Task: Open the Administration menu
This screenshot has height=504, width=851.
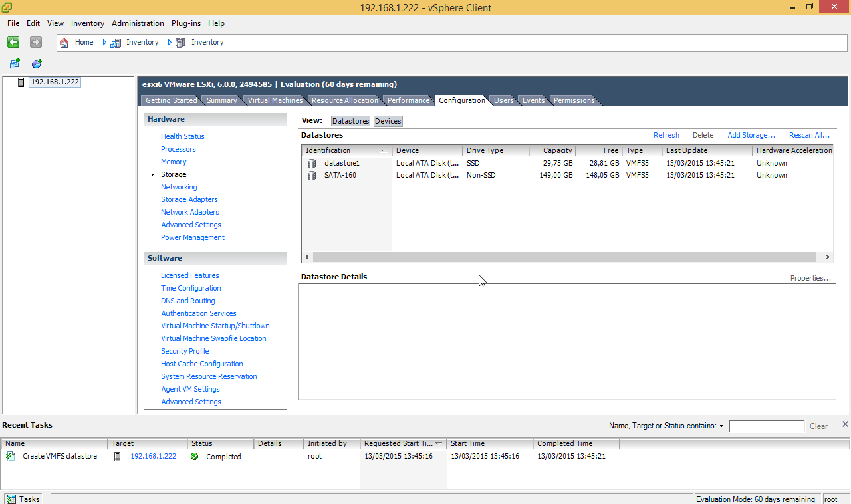Action: point(138,23)
